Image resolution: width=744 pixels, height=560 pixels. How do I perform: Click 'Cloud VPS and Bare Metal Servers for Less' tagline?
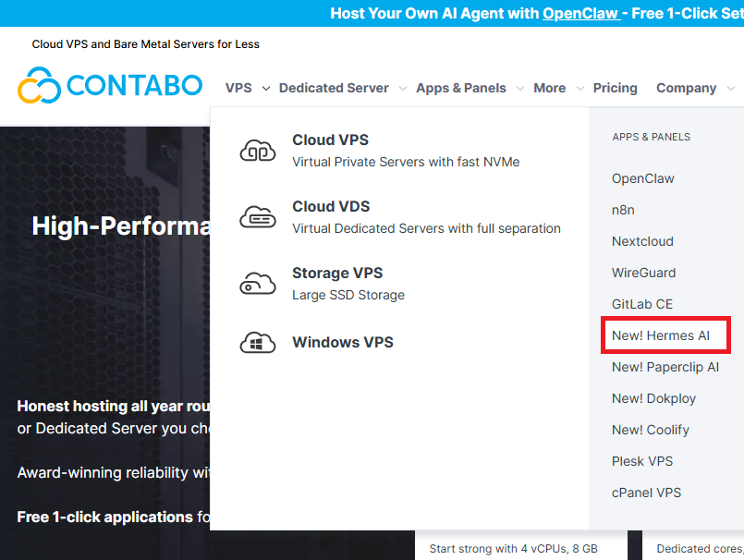coord(146,44)
